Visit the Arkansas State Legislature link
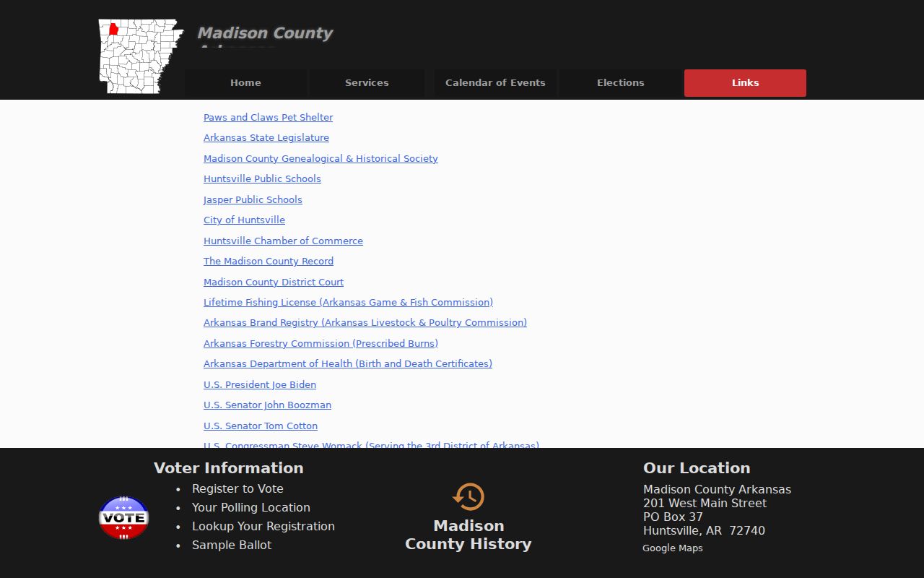The width and height of the screenshot is (924, 578). coord(266,138)
